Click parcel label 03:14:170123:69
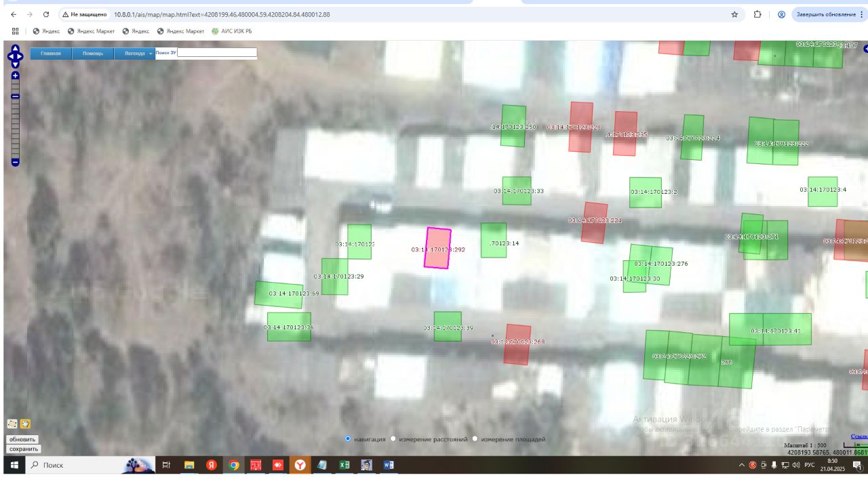 click(294, 293)
